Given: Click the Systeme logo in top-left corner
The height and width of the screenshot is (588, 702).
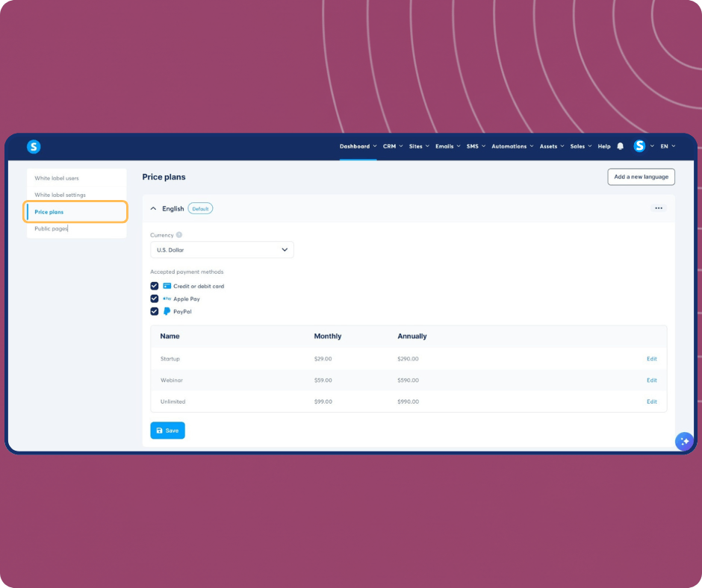Looking at the screenshot, I should 34,147.
